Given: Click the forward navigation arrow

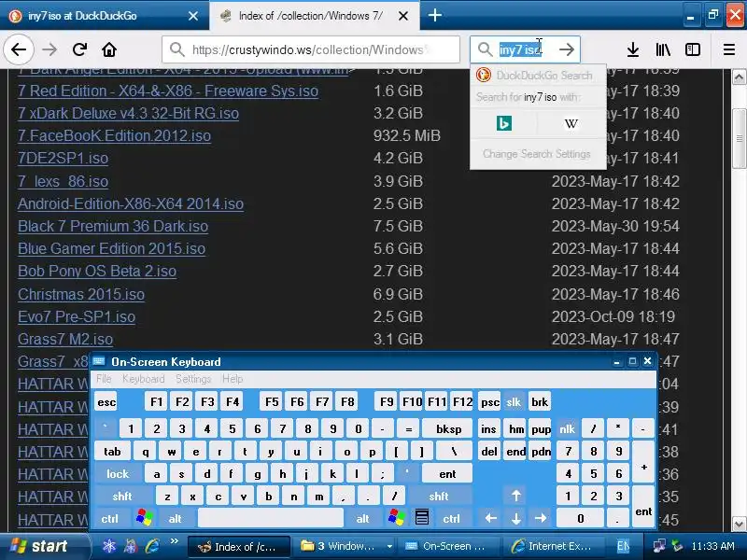Looking at the screenshot, I should (x=49, y=49).
